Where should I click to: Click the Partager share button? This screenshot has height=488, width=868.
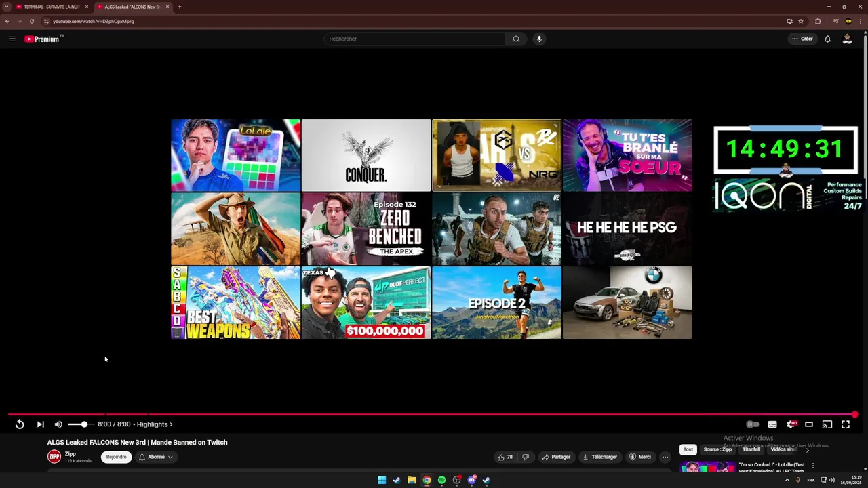point(556,457)
